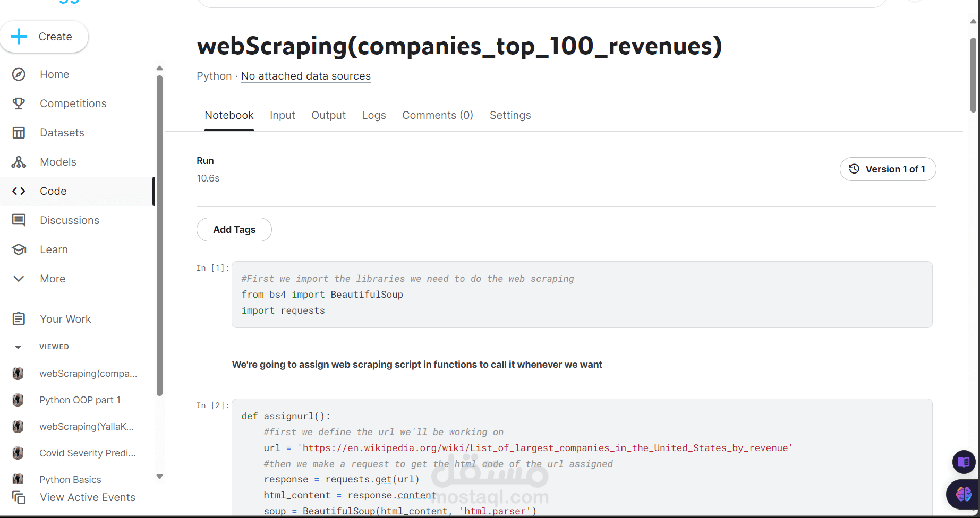Screen dimensions: 980x518
Task: Open the View Active Events icon
Action: [19, 497]
